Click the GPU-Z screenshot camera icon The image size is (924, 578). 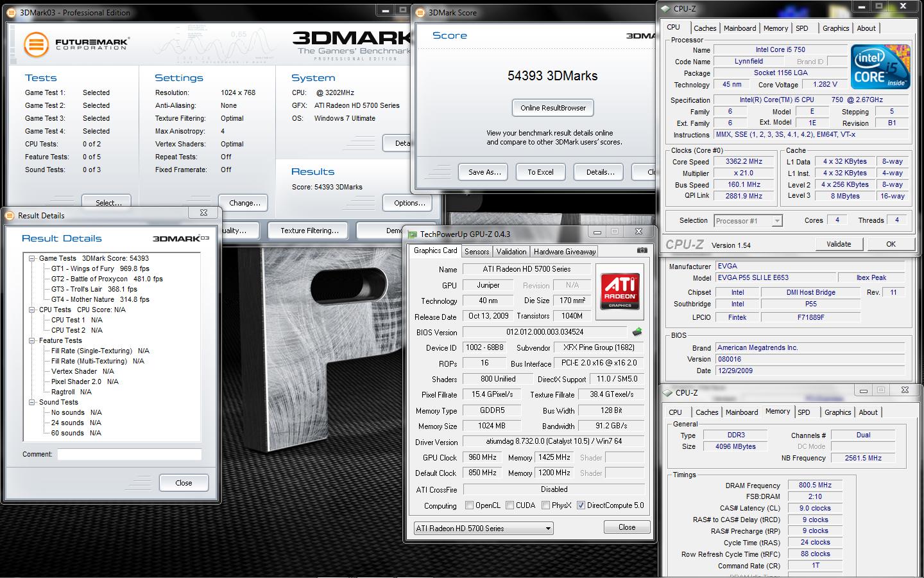[x=642, y=250]
